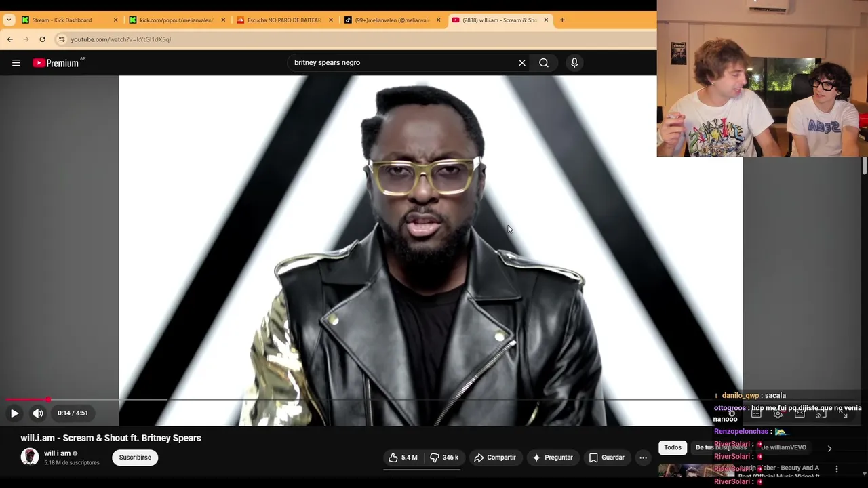Image resolution: width=868 pixels, height=488 pixels.
Task: Toggle subtitles with the captions icon
Action: coord(756,413)
